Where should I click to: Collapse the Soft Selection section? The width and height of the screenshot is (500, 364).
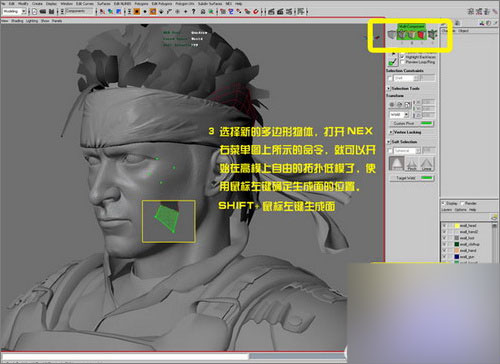pos(389,142)
